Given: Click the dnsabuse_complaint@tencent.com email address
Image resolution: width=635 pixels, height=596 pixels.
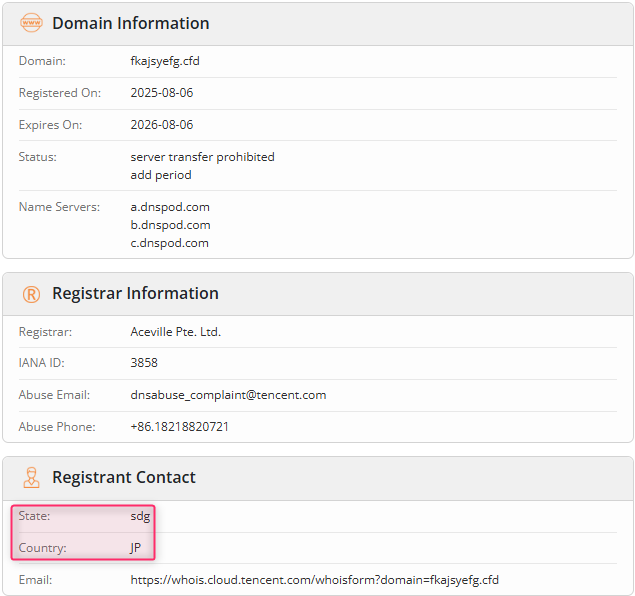Looking at the screenshot, I should [228, 395].
